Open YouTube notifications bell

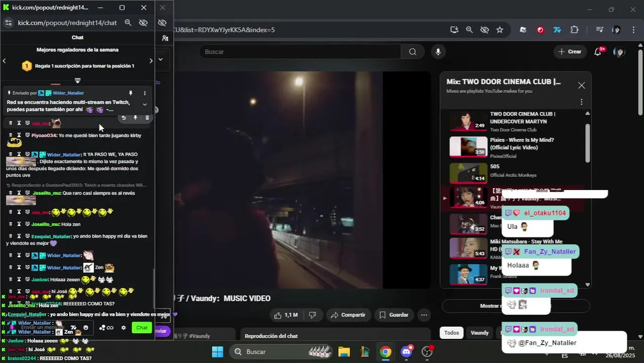598,51
